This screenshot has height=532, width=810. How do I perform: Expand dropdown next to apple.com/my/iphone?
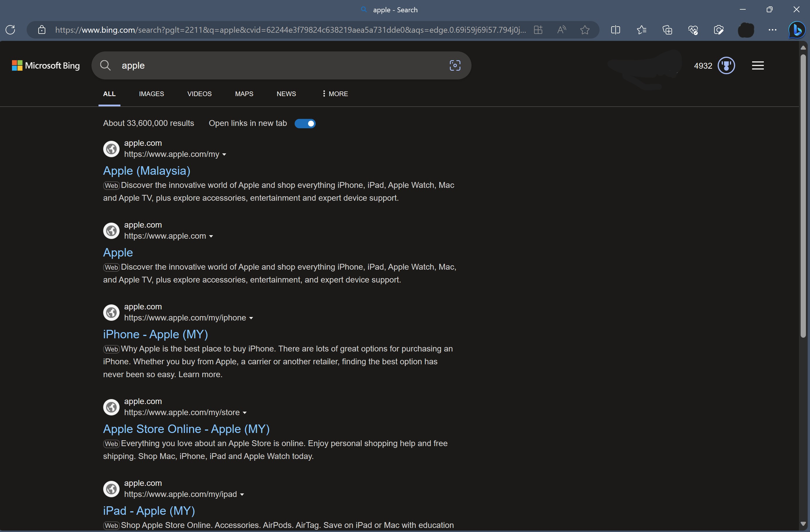[251, 318]
